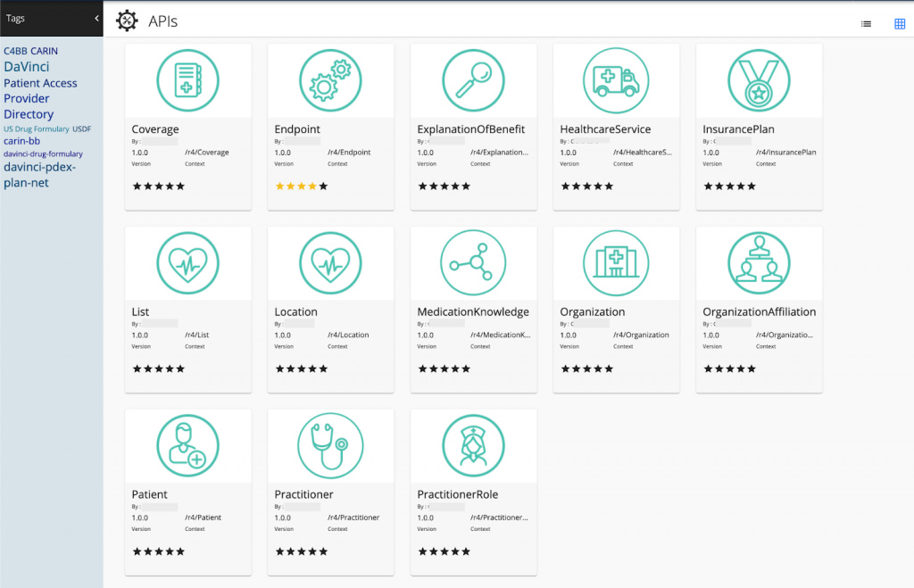
Task: Filter by the US Drug Formulary tag
Action: point(36,128)
